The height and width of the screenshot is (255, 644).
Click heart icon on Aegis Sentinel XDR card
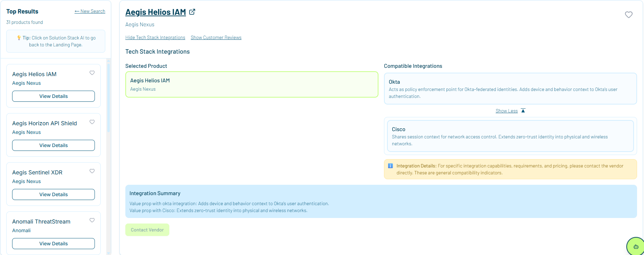tap(92, 171)
